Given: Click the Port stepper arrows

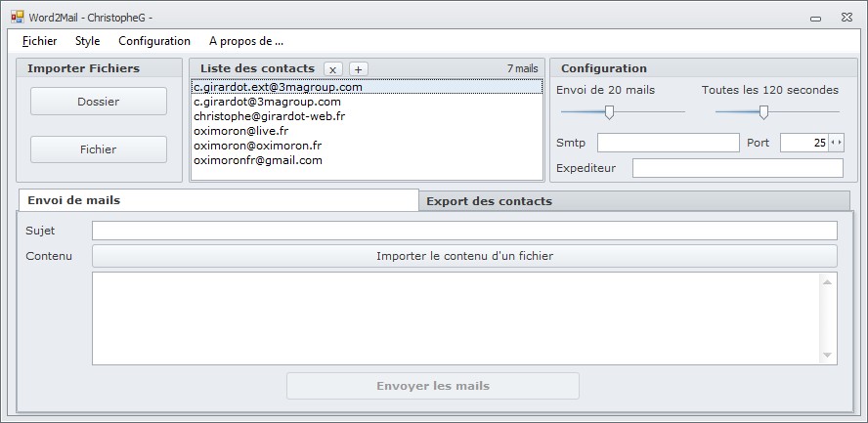Looking at the screenshot, I should [836, 143].
